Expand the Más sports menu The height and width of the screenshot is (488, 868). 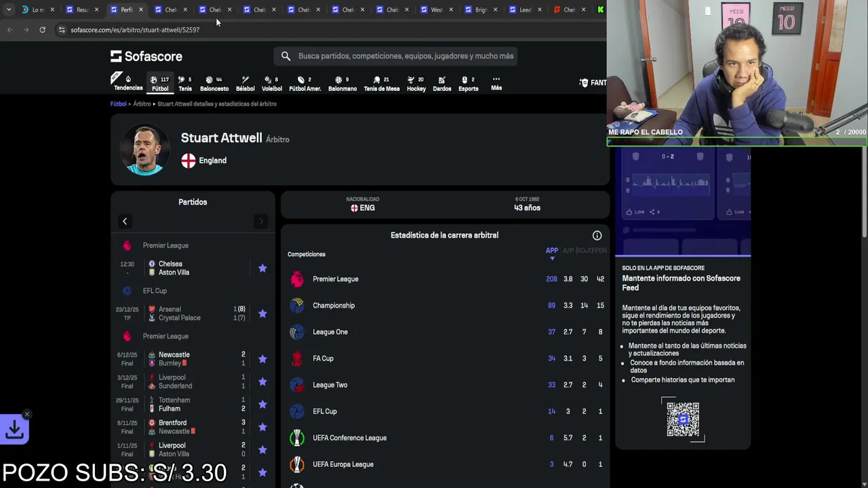(x=496, y=83)
